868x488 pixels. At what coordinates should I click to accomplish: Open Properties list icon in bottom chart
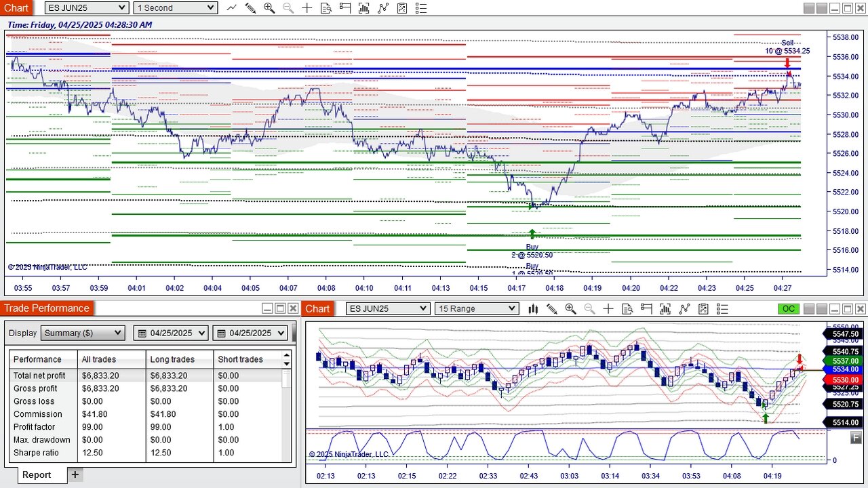click(722, 308)
